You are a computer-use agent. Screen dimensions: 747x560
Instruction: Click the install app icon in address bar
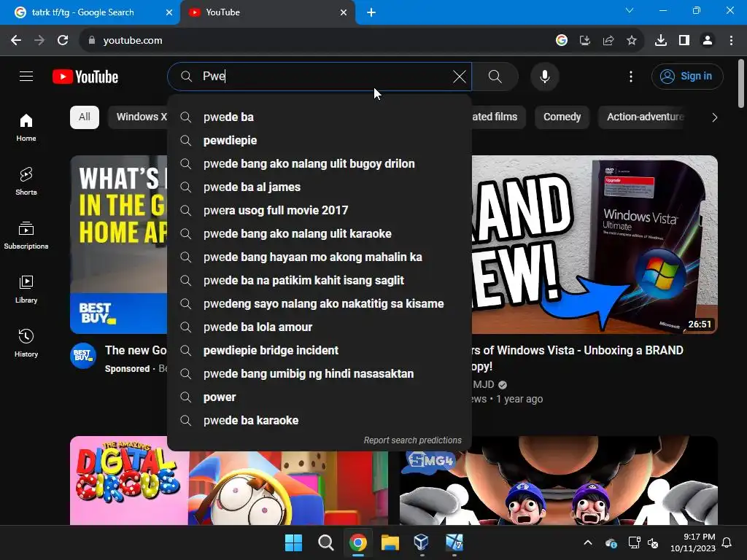tap(584, 41)
